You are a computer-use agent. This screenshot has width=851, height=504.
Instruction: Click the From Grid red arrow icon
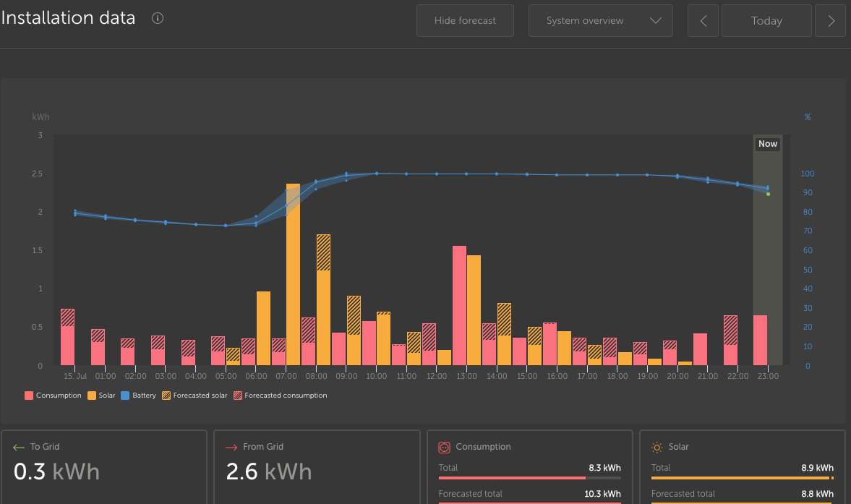[232, 448]
